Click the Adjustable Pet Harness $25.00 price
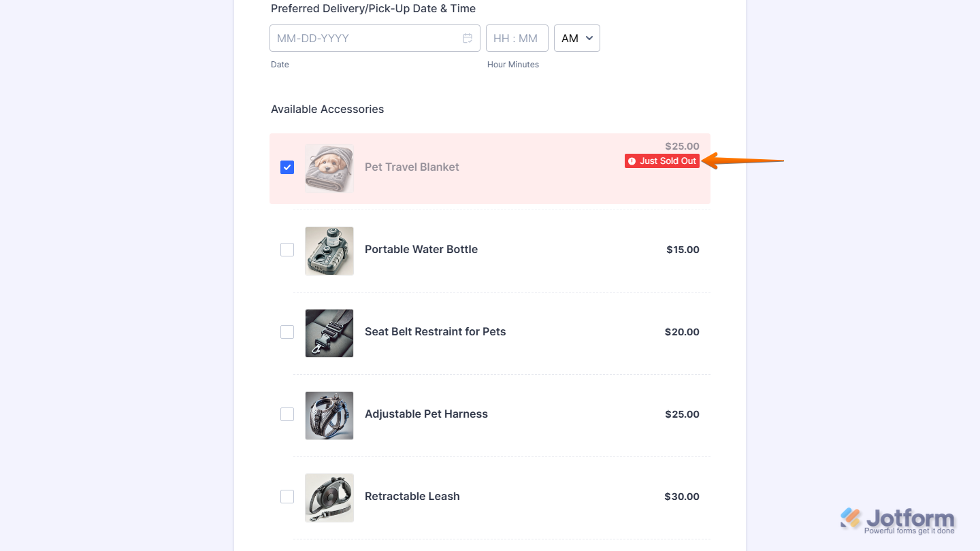This screenshot has width=980, height=551. coord(682,414)
